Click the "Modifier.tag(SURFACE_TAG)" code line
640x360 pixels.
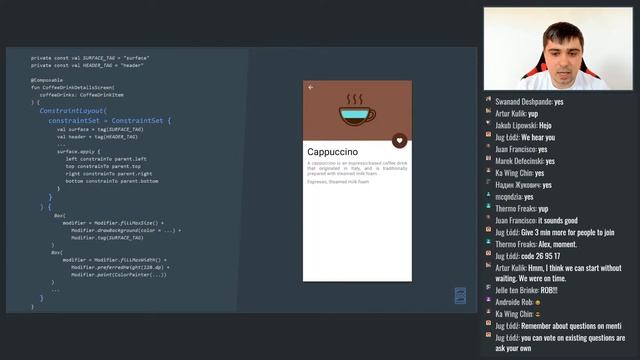click(107, 238)
